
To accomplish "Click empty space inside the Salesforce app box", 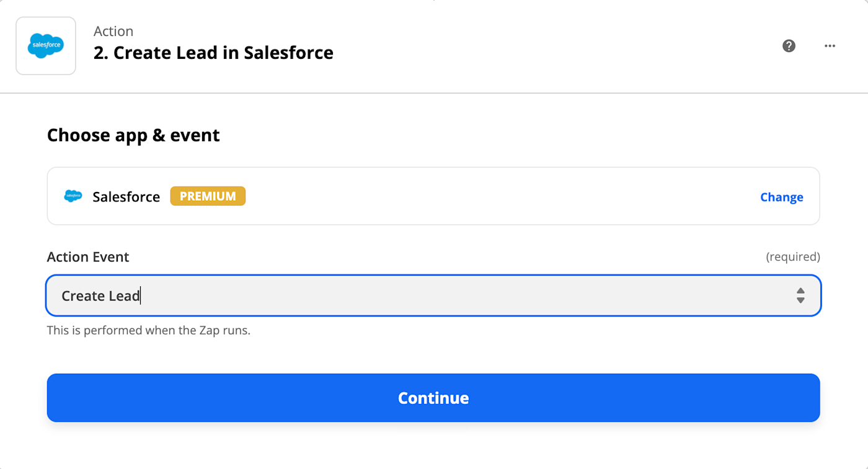I will [x=496, y=196].
